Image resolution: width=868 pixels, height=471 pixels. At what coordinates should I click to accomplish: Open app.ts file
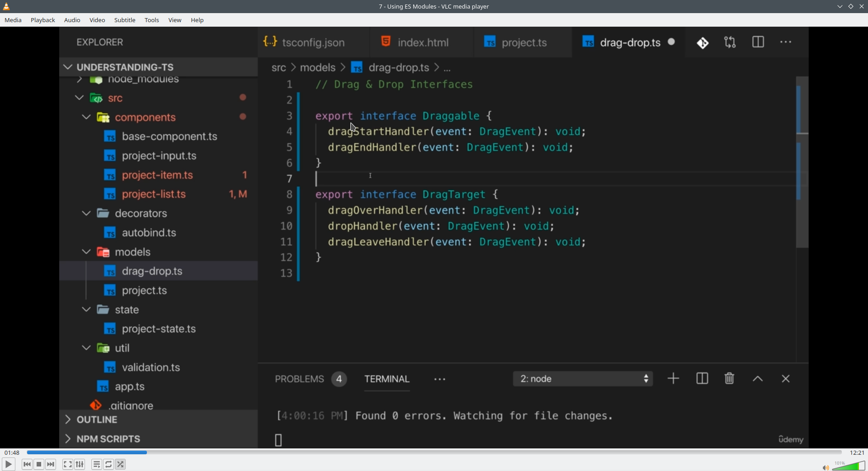coord(158,386)
